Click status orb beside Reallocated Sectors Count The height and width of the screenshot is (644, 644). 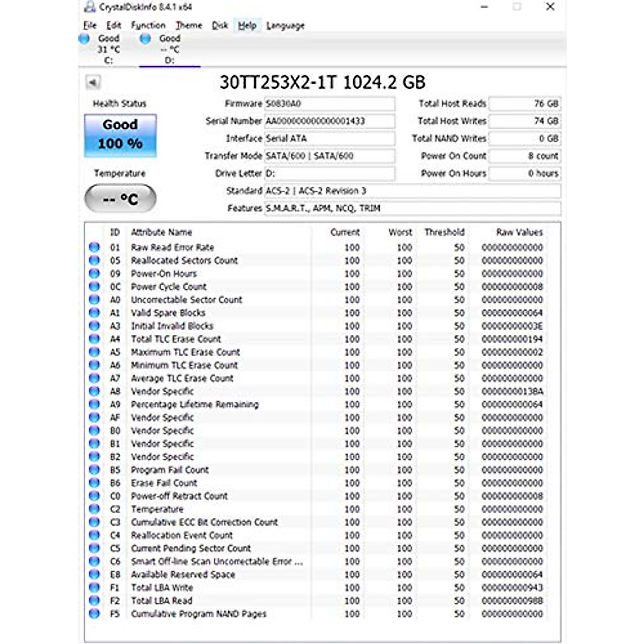pos(94,260)
